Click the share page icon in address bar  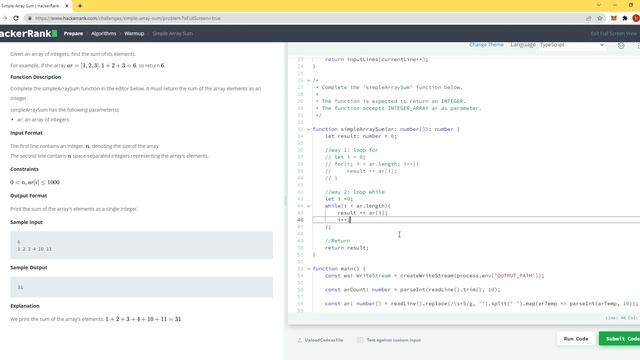click(x=589, y=18)
